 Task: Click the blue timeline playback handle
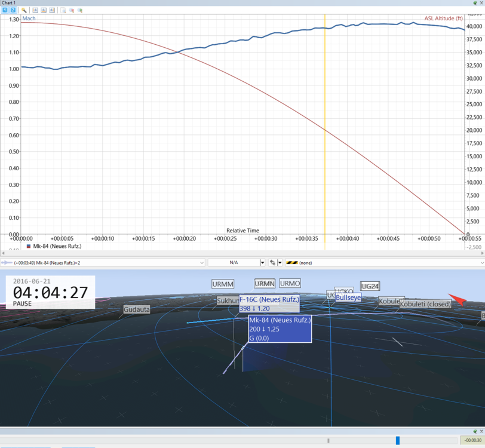click(398, 440)
